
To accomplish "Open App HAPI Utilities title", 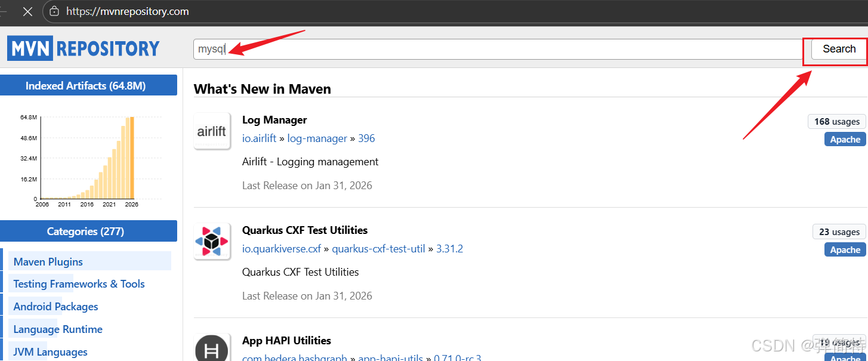I will pos(286,341).
